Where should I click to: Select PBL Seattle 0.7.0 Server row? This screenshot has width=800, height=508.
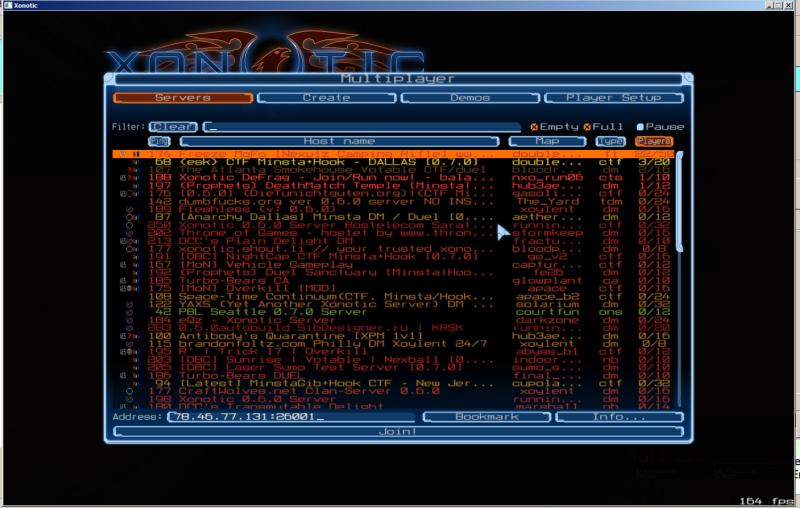pos(393,312)
